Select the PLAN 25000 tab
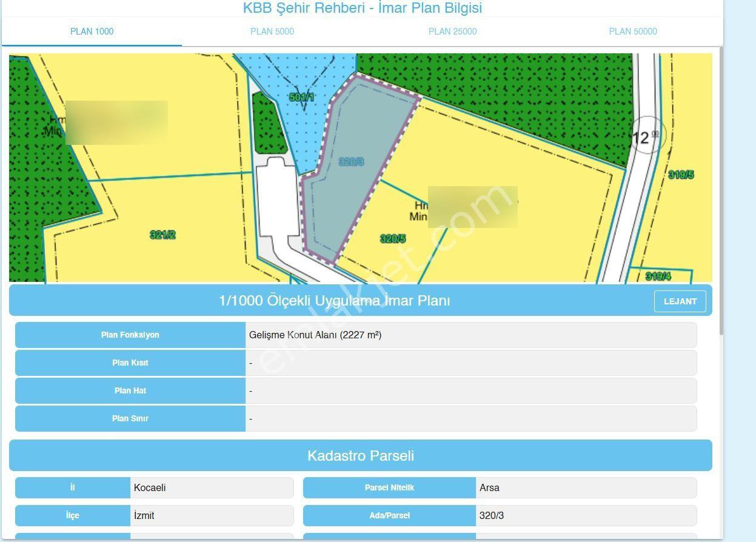The image size is (756, 542). pyautogui.click(x=452, y=32)
